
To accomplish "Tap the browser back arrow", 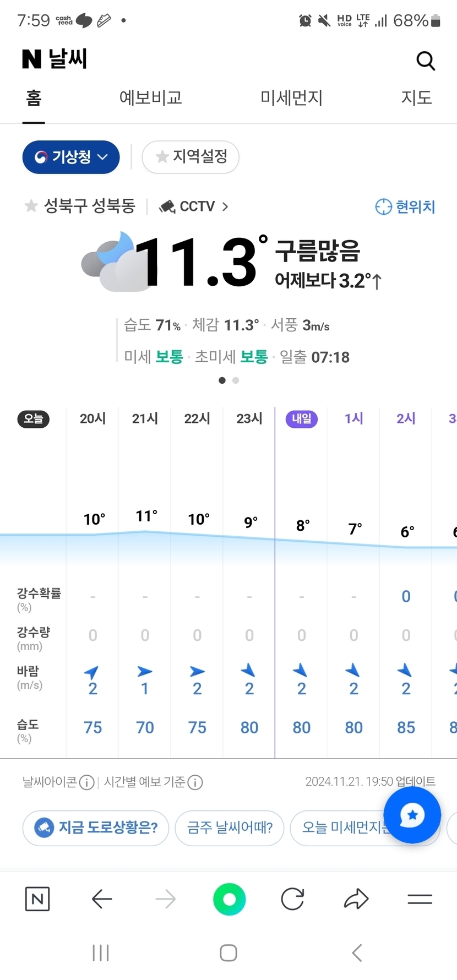I will pyautogui.click(x=102, y=899).
